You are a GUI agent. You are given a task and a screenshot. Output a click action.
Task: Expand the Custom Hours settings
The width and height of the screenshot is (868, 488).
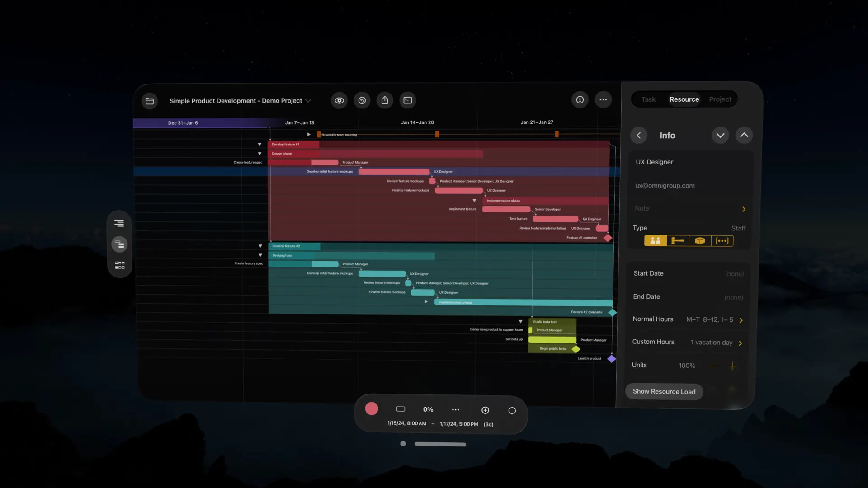pyautogui.click(x=740, y=343)
